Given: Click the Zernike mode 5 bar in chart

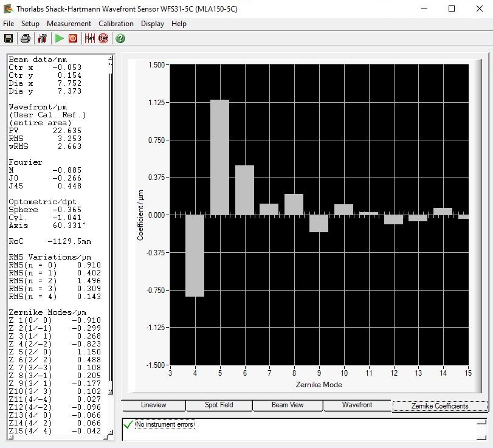Looking at the screenshot, I should [x=220, y=157].
